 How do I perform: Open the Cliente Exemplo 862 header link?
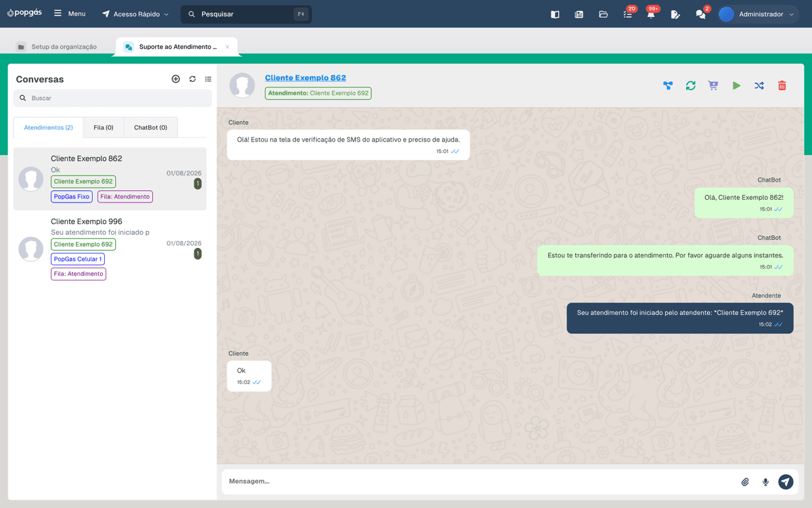click(305, 78)
